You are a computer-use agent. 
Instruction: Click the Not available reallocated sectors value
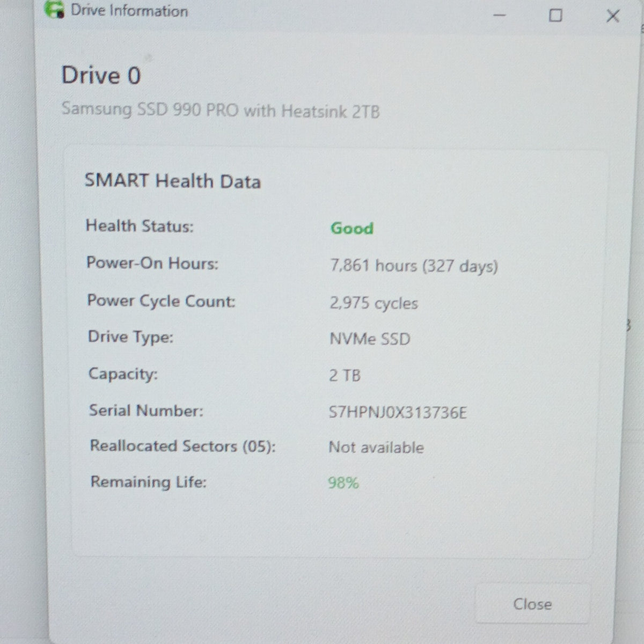point(376,447)
